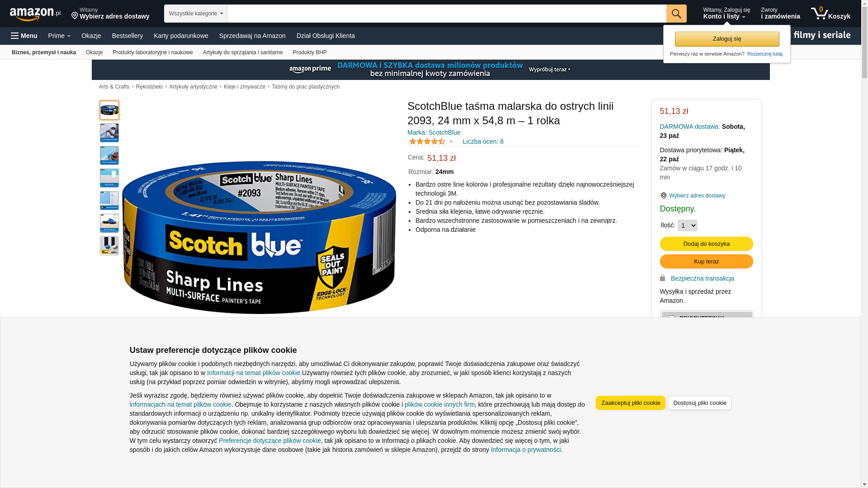
Task: Open the Liczba ocen: 8 reviews link
Action: [483, 141]
